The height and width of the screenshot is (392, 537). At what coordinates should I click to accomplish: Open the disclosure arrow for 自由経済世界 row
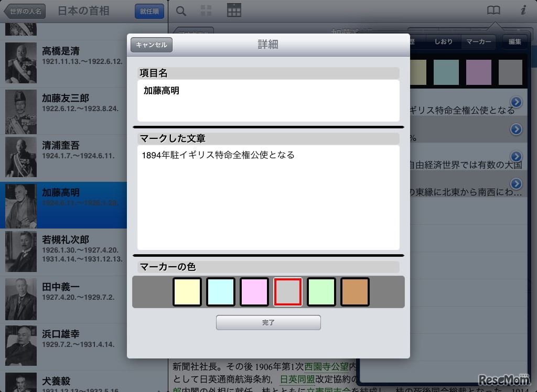[x=517, y=157]
